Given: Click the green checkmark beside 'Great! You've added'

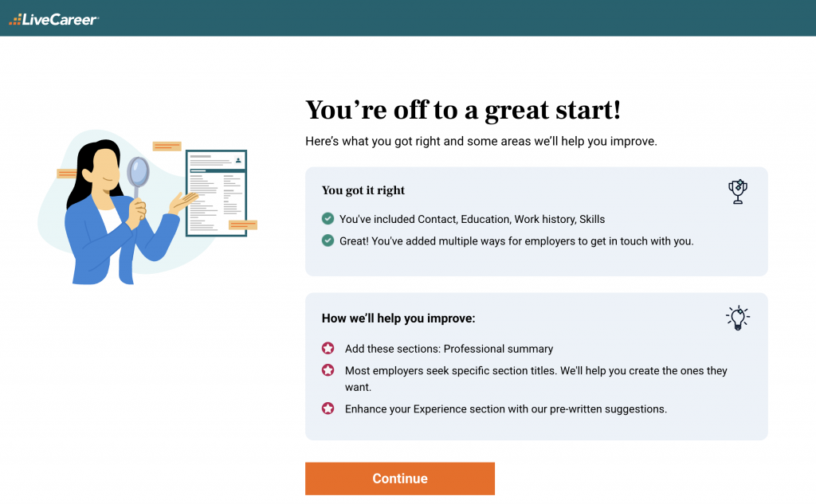Looking at the screenshot, I should (x=328, y=240).
